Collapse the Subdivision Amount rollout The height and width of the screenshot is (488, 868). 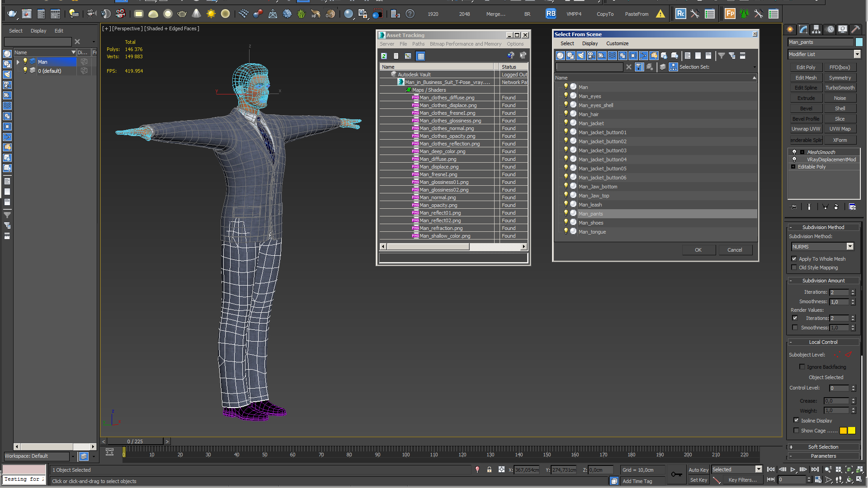pyautogui.click(x=823, y=281)
